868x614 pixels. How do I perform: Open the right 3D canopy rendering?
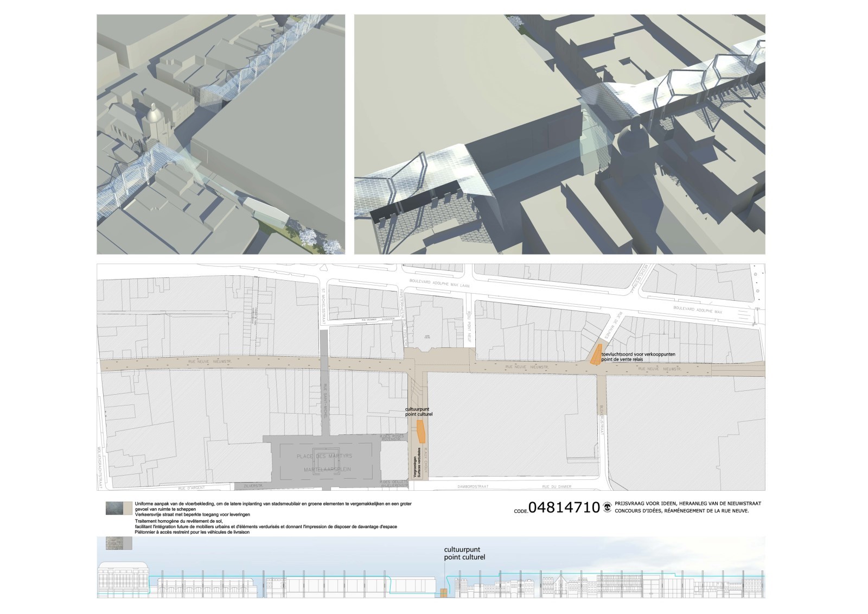[x=559, y=134]
